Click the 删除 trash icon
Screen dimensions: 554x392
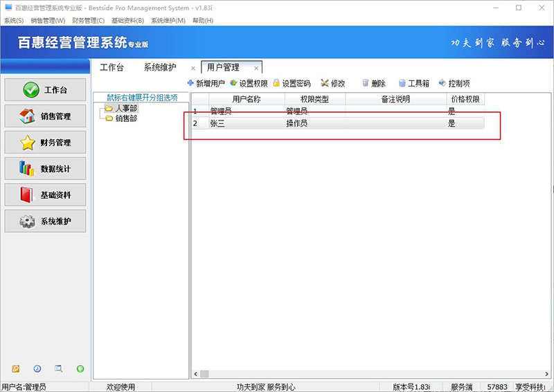click(x=366, y=83)
